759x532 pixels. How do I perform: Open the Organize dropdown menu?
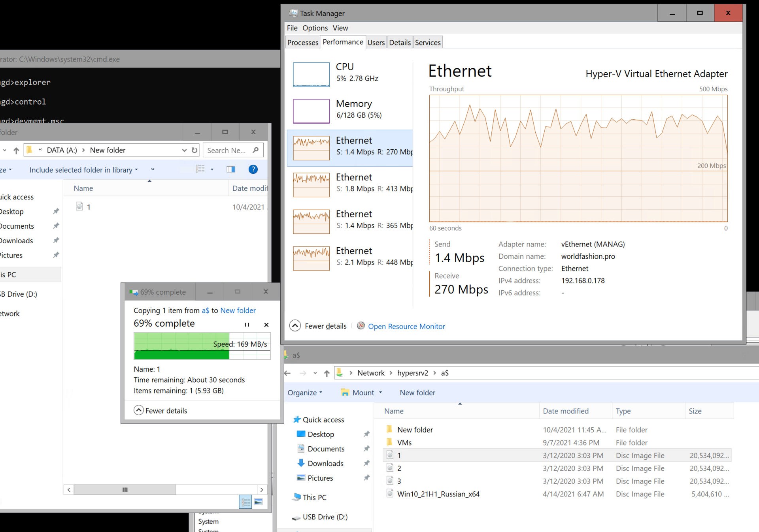pyautogui.click(x=305, y=393)
